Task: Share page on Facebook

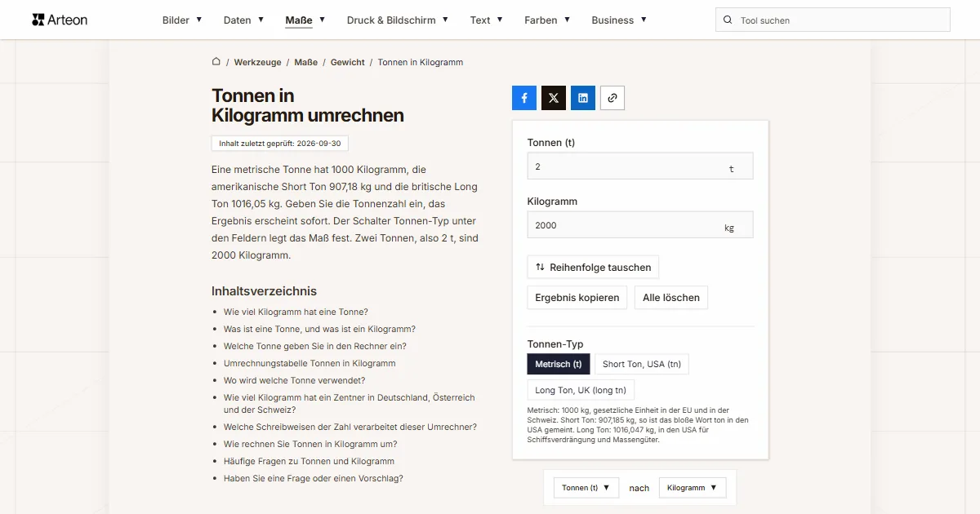Action: [x=524, y=98]
